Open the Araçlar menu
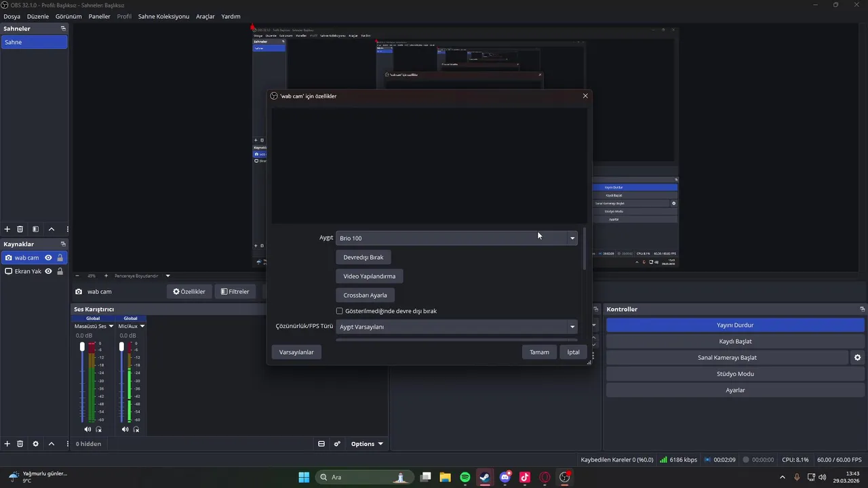Image resolution: width=868 pixels, height=488 pixels. (x=205, y=16)
